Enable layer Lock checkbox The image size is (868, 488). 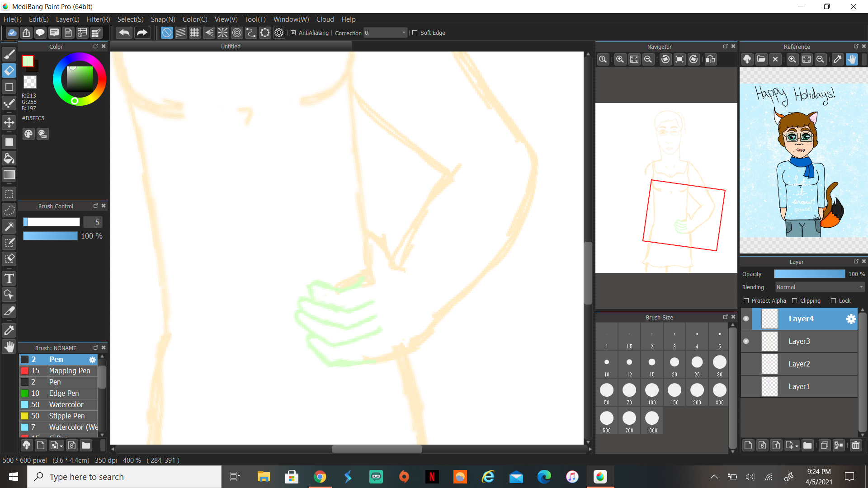834,301
